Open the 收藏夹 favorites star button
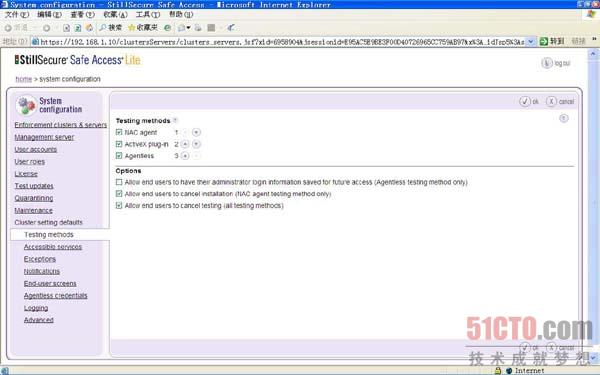The height and width of the screenshot is (375, 600). 142,28
